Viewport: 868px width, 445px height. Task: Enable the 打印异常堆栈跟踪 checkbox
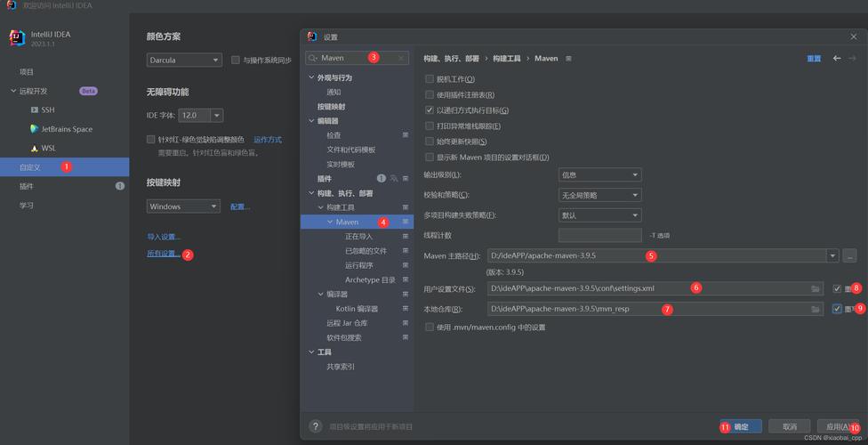[x=429, y=125]
